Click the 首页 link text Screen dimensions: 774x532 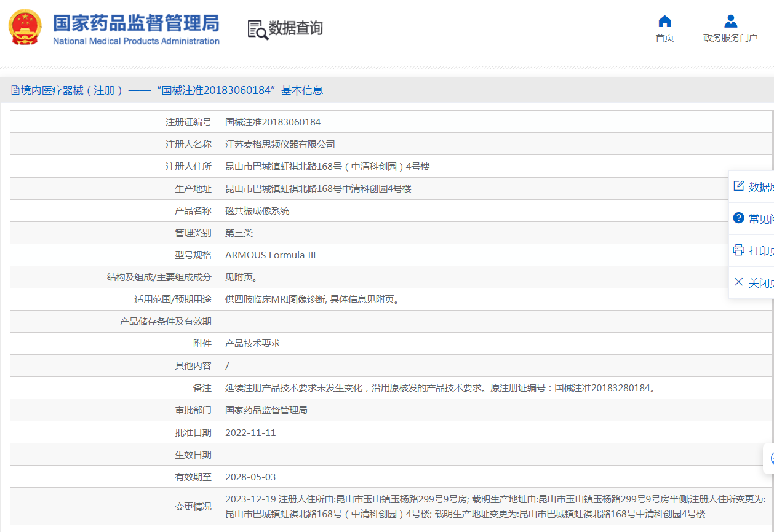click(664, 38)
